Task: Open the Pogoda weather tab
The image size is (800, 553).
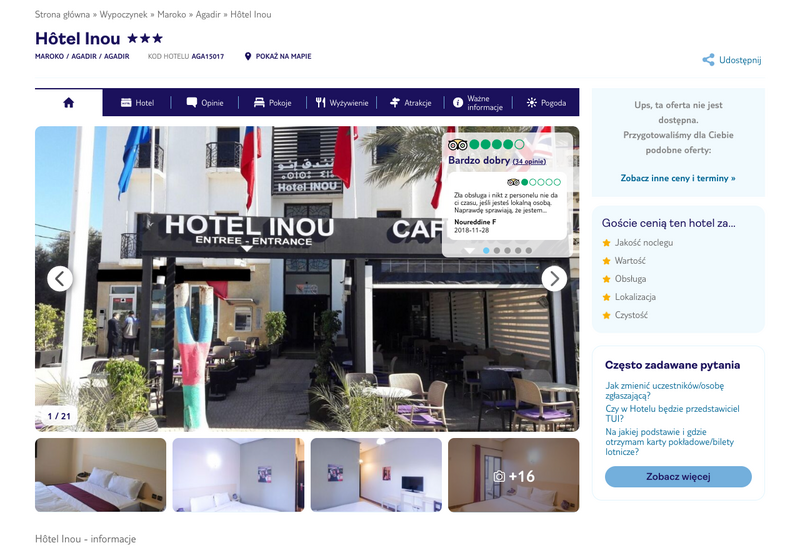Action: 546,103
